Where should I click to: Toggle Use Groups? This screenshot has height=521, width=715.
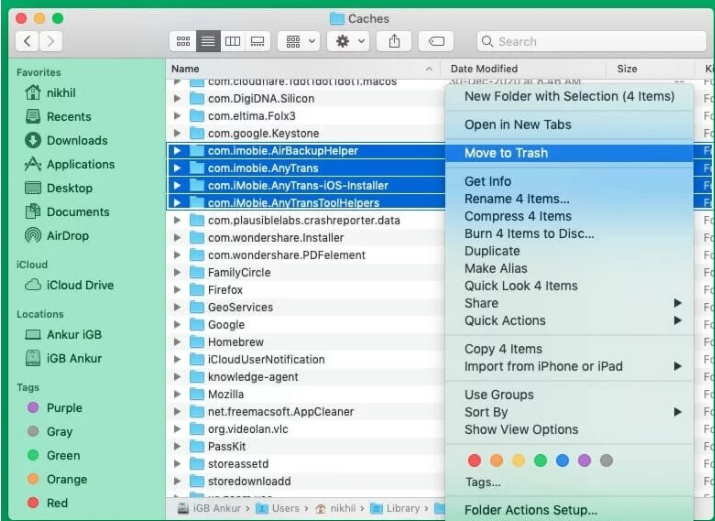[569, 394]
